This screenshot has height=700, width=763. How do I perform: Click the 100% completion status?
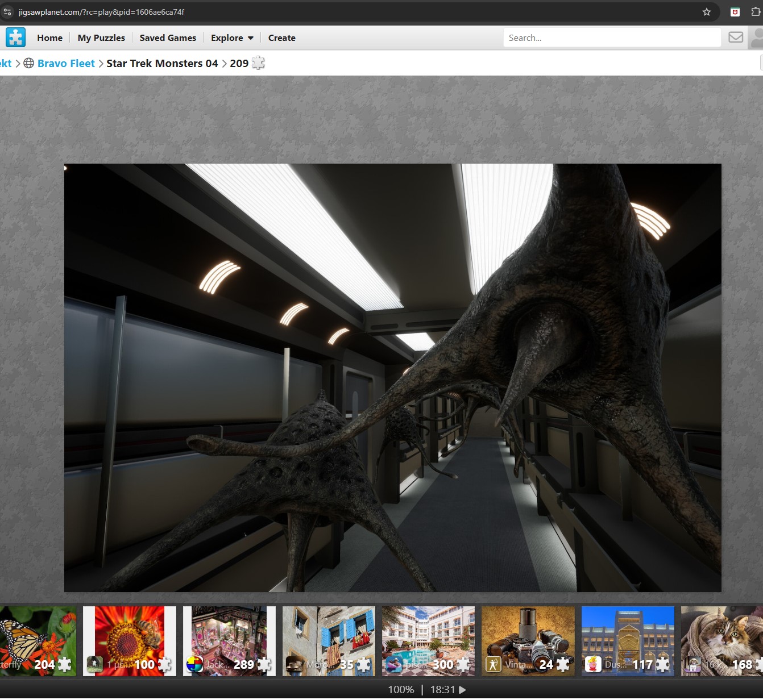click(x=401, y=690)
